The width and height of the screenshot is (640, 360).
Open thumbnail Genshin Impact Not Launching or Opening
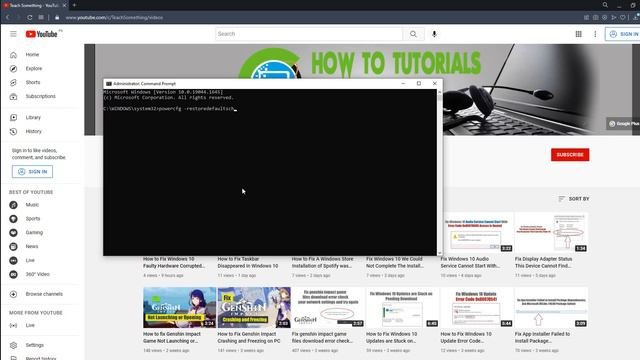[x=179, y=307]
